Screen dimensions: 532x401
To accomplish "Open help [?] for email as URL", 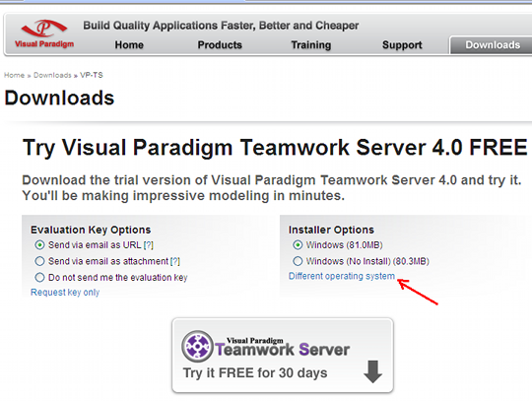I will (148, 245).
